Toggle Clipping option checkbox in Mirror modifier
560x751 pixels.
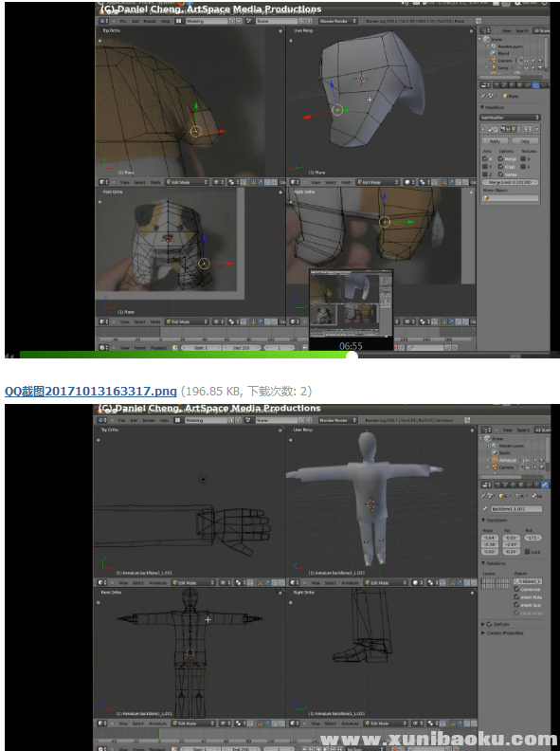pos(500,167)
